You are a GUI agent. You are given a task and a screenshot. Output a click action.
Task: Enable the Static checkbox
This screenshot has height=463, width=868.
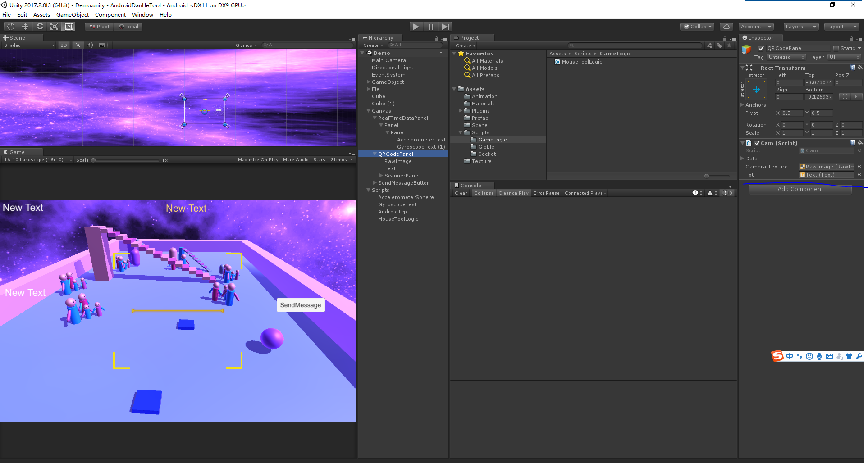836,48
